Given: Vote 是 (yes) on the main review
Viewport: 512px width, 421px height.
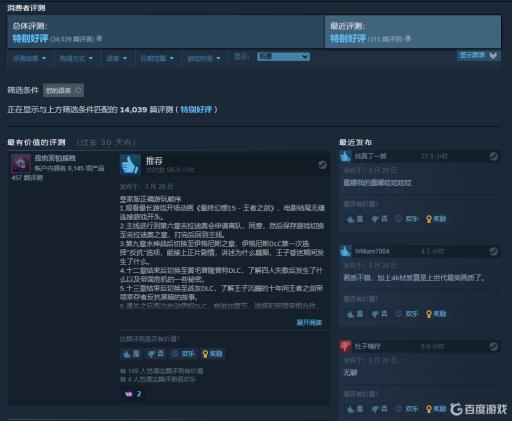Looking at the screenshot, I should point(131,354).
